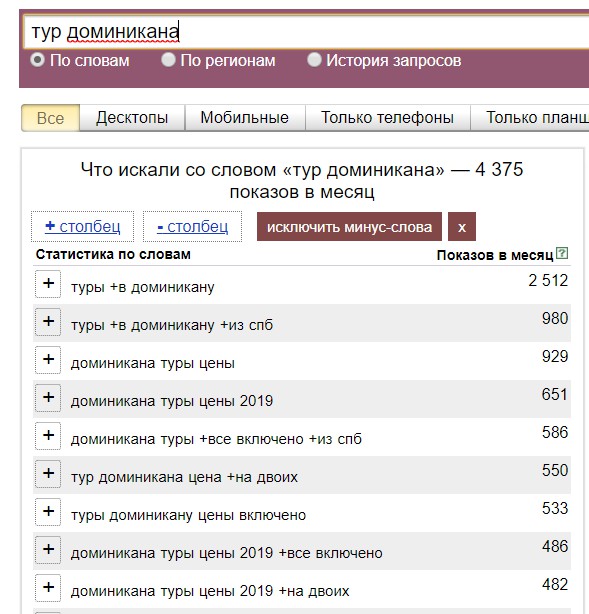Click the 'исключить минус-слова' button

point(349,227)
